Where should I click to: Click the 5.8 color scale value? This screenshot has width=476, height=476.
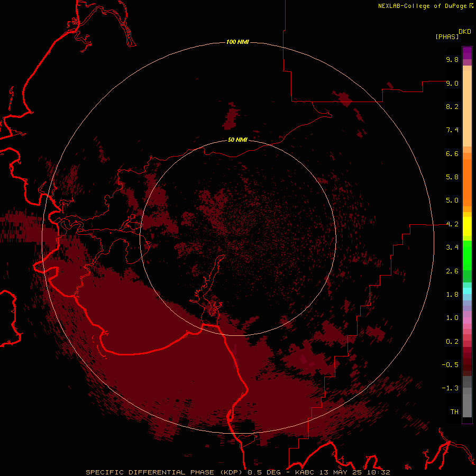click(452, 177)
